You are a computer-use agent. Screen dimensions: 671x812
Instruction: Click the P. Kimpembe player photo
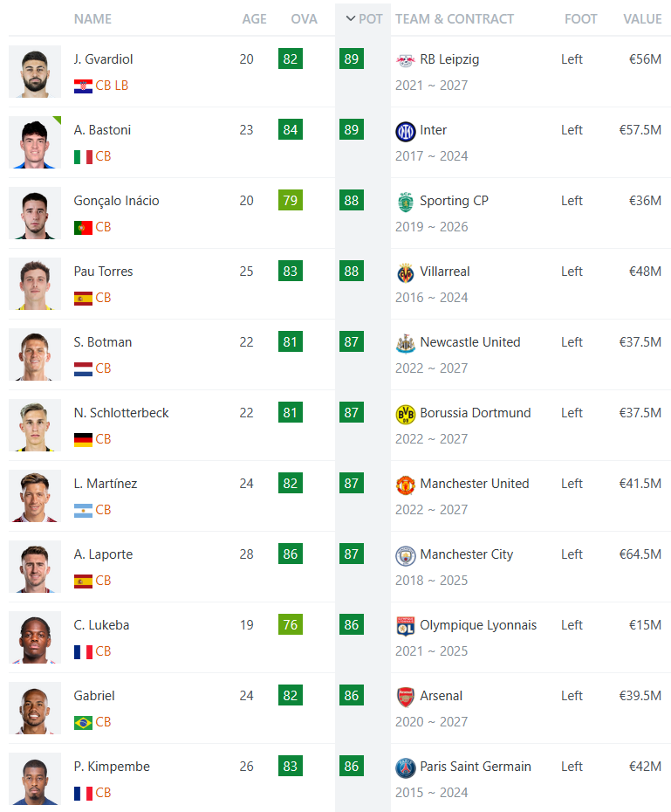tap(35, 779)
